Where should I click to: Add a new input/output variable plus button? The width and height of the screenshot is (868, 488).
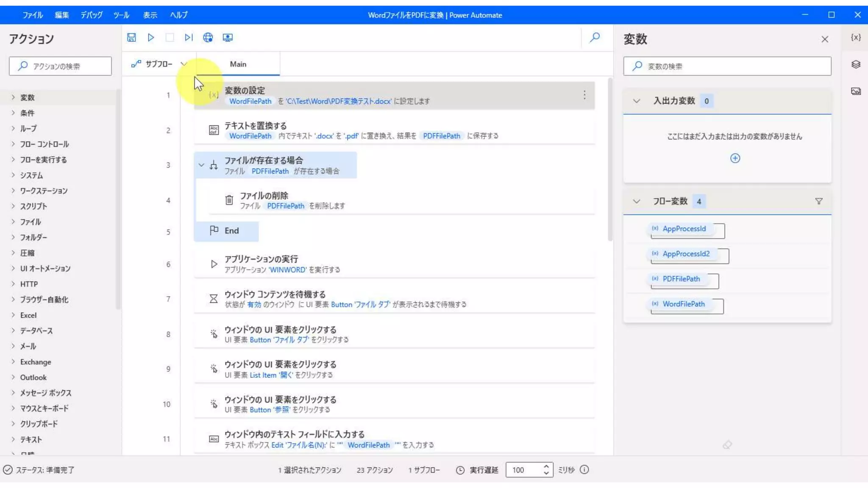pyautogui.click(x=735, y=158)
